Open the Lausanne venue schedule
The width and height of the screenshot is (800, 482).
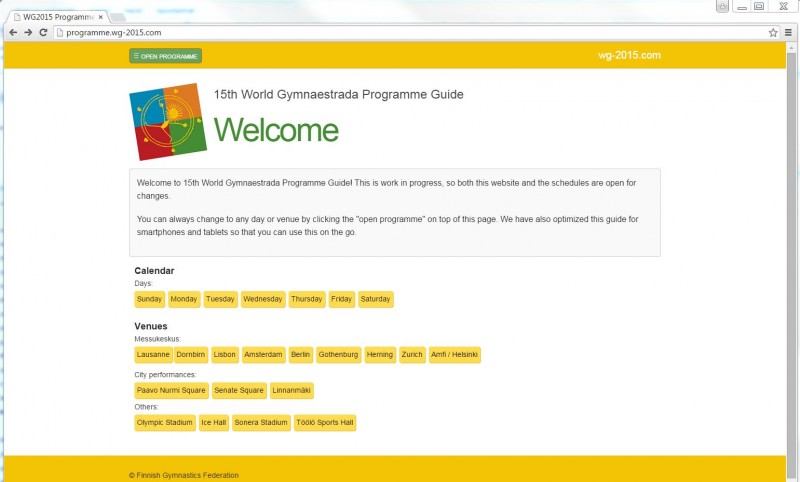point(153,355)
